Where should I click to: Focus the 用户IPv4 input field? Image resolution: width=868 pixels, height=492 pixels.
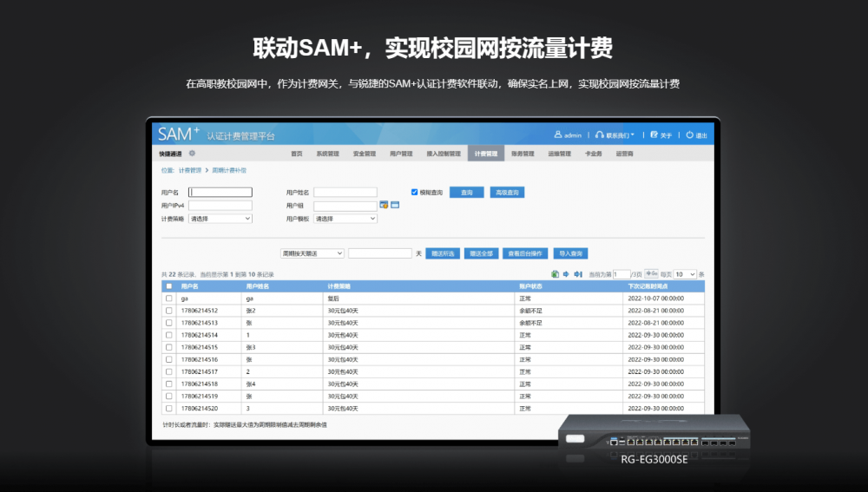tap(220, 206)
